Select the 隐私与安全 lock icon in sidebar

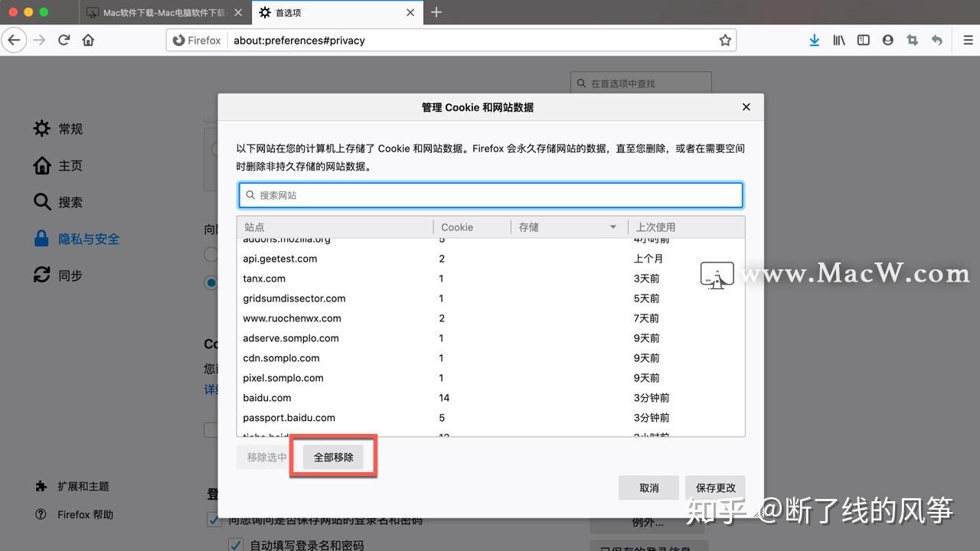tap(41, 238)
